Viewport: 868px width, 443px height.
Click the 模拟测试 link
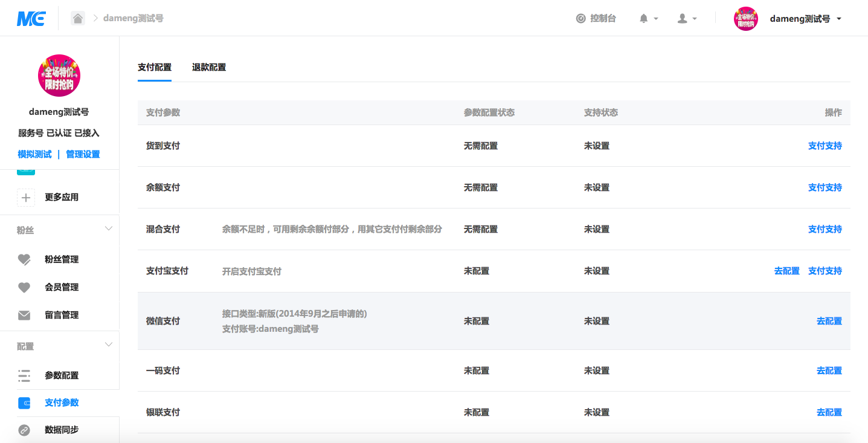coord(34,154)
